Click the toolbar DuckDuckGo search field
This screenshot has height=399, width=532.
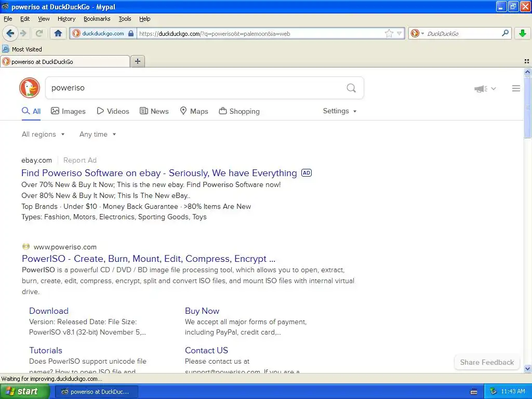click(x=461, y=33)
